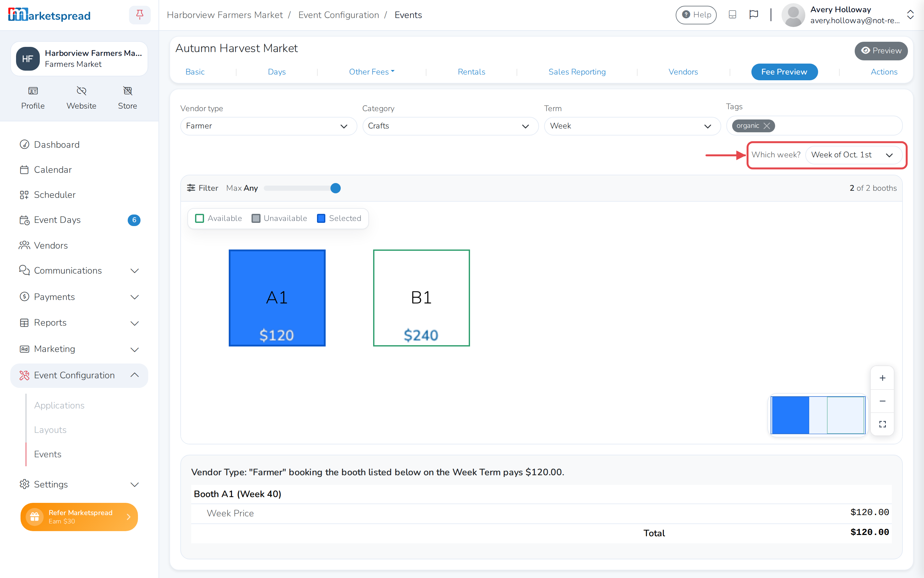Switch to the Days tab
This screenshot has width=924, height=578.
tap(277, 72)
